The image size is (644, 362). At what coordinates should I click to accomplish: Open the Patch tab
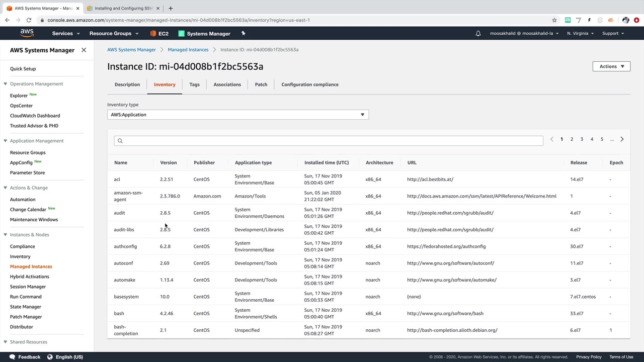click(261, 84)
